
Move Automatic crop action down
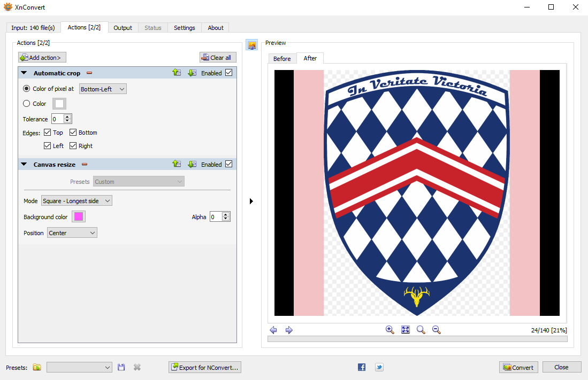pos(192,73)
